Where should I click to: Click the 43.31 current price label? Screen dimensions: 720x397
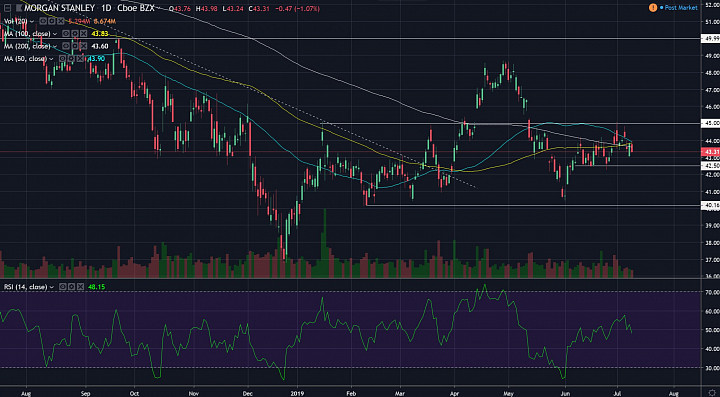click(x=711, y=151)
